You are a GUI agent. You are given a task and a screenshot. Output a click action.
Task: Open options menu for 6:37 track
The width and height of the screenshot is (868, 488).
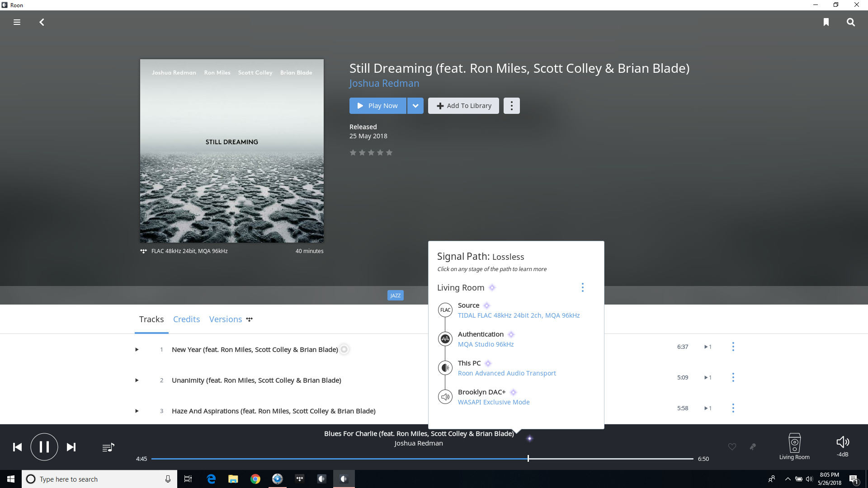(733, 347)
